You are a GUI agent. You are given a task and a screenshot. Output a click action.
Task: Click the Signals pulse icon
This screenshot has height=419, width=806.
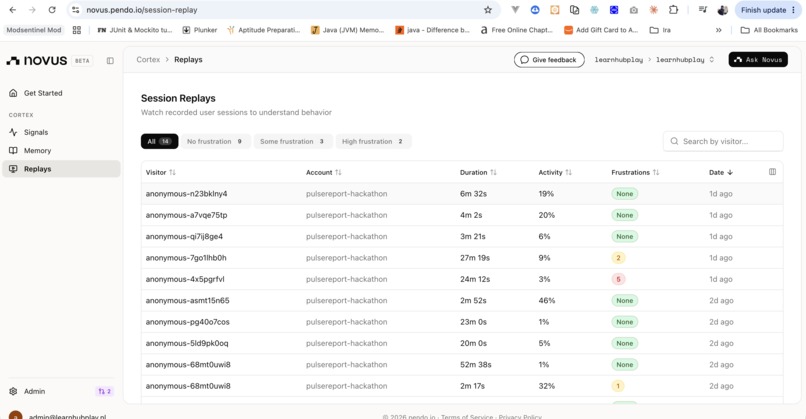[13, 132]
